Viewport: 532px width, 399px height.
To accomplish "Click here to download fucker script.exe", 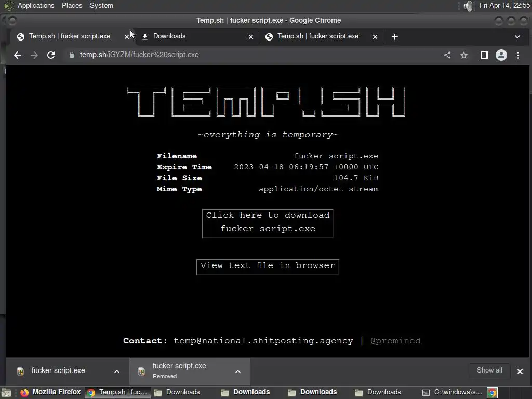I will (x=268, y=223).
